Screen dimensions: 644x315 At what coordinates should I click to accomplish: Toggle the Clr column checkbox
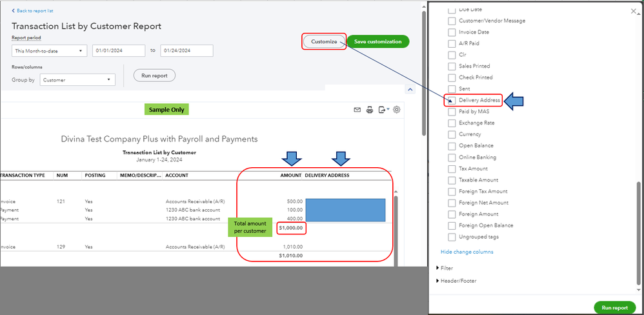(x=452, y=55)
